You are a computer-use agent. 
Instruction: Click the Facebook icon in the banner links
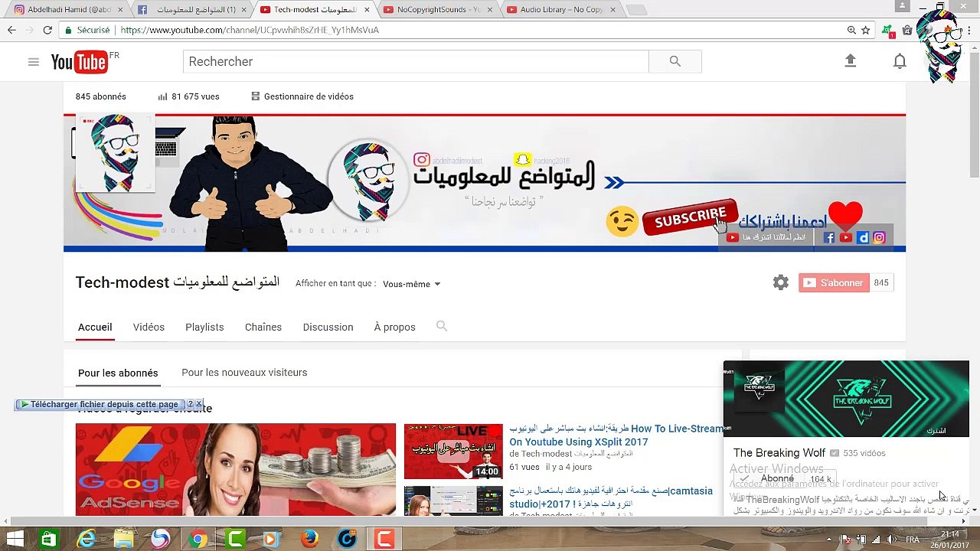(x=829, y=238)
